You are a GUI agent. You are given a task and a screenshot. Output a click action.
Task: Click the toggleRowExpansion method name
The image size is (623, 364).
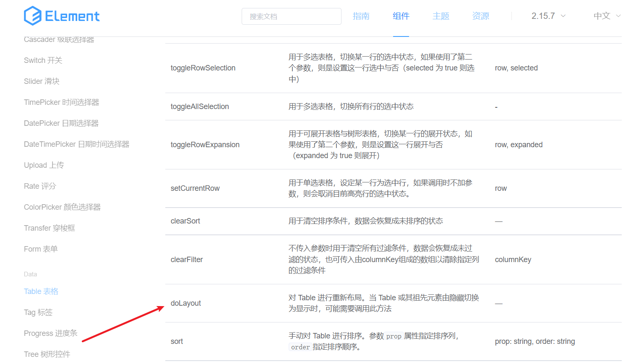tap(205, 145)
